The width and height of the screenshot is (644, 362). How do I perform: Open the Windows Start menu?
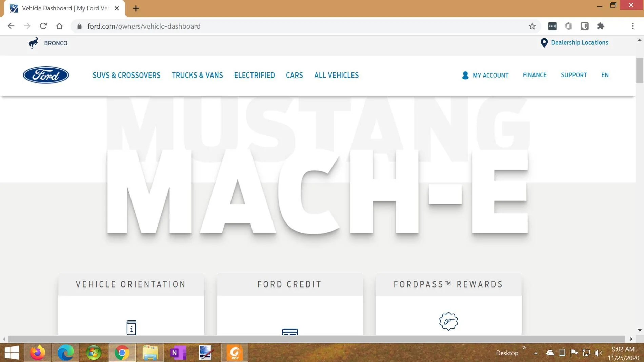[12, 353]
